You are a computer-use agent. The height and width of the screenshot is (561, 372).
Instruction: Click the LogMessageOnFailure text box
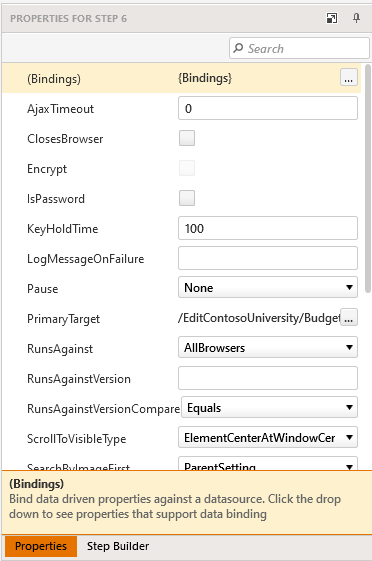click(268, 258)
